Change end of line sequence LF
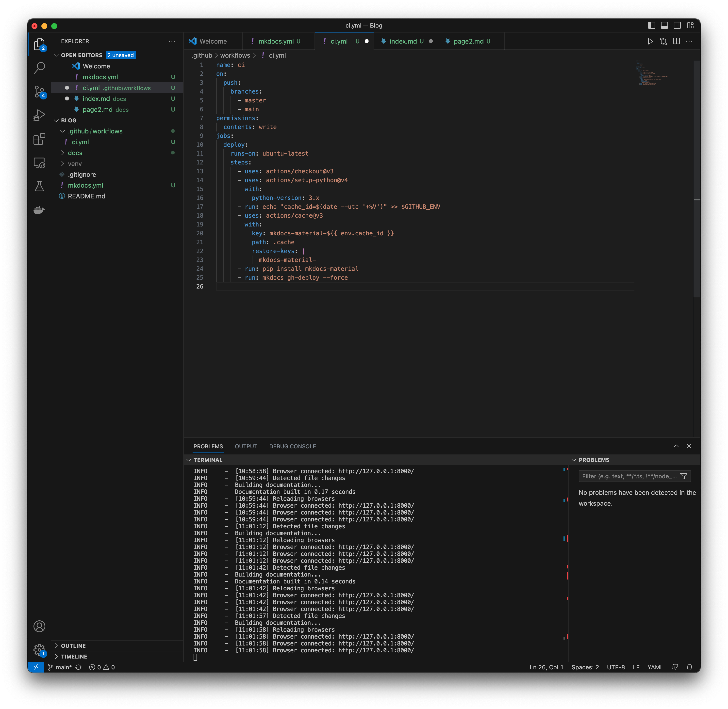 tap(636, 667)
